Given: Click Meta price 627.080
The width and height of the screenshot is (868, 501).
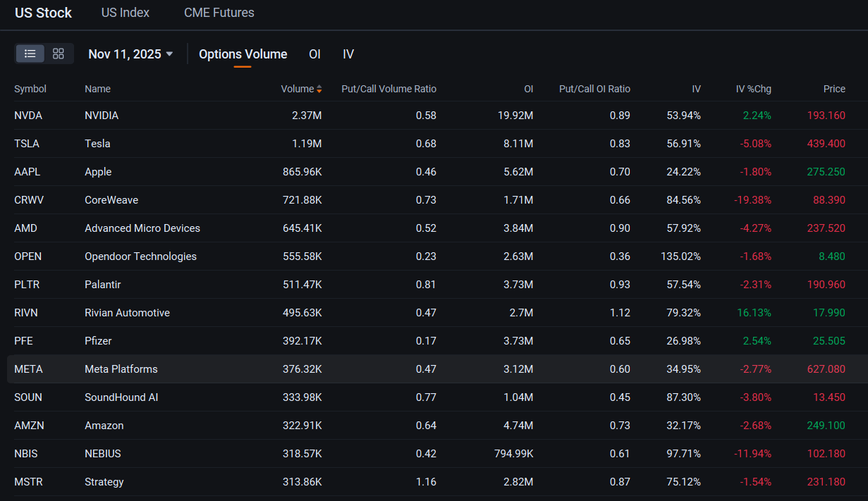Looking at the screenshot, I should tap(826, 369).
